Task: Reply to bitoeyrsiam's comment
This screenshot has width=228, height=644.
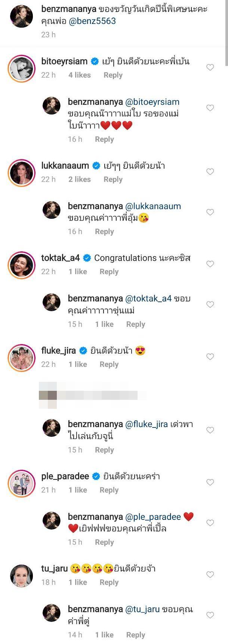Action: tap(113, 75)
